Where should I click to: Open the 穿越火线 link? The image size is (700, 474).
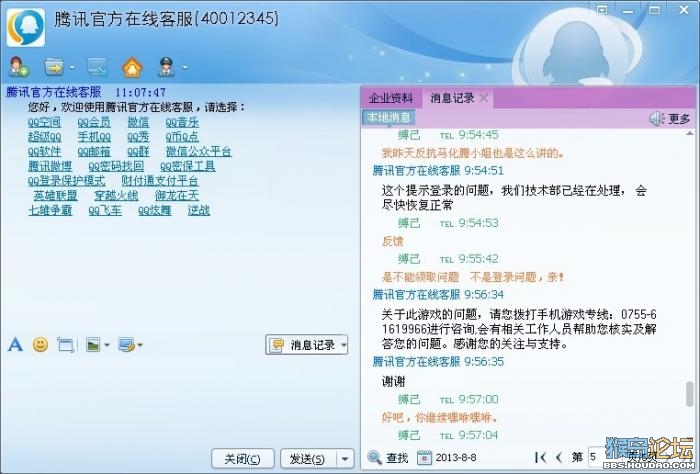(x=116, y=195)
